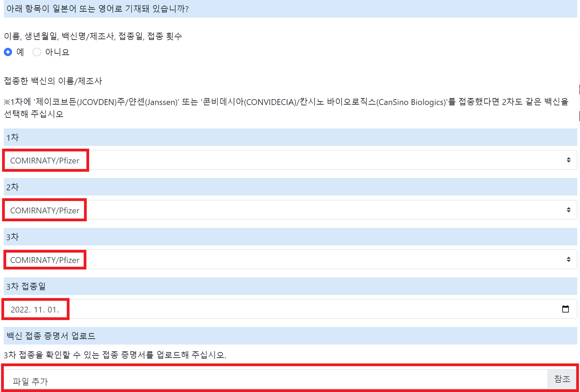This screenshot has height=392, width=580.
Task: Select the '아니요' radio button
Action: pos(37,52)
